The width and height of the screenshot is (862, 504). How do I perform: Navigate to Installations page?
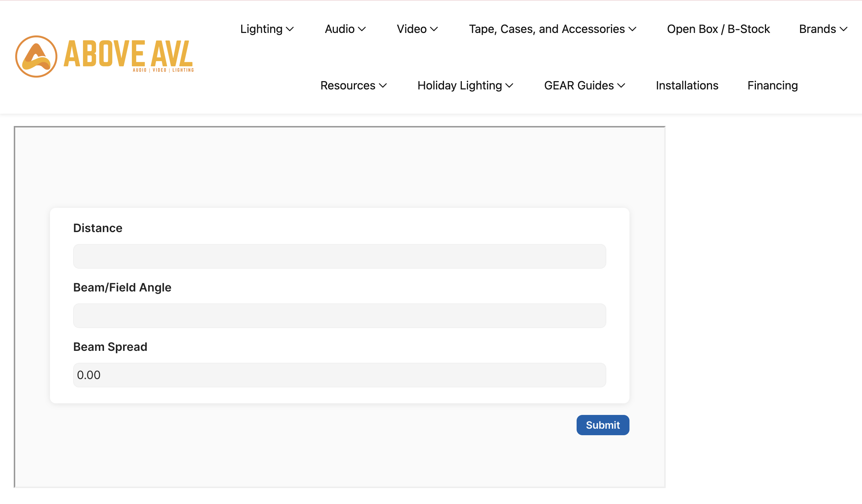(x=687, y=85)
